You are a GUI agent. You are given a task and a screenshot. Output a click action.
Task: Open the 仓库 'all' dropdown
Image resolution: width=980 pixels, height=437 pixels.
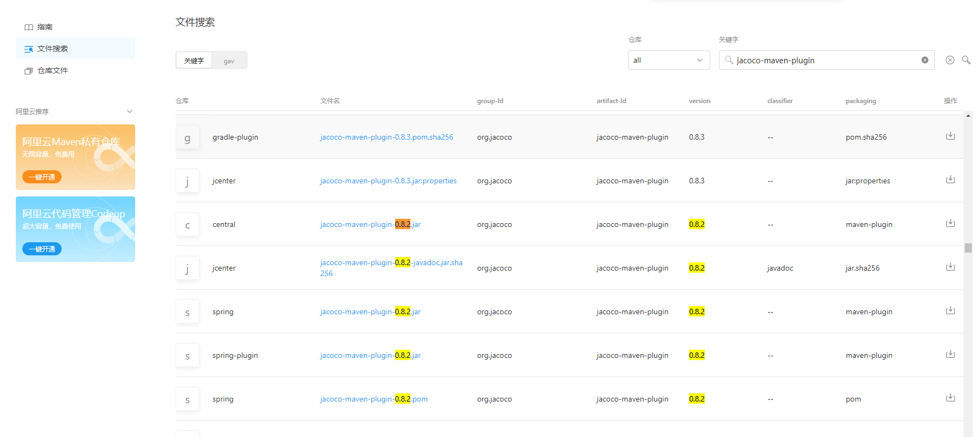(669, 60)
